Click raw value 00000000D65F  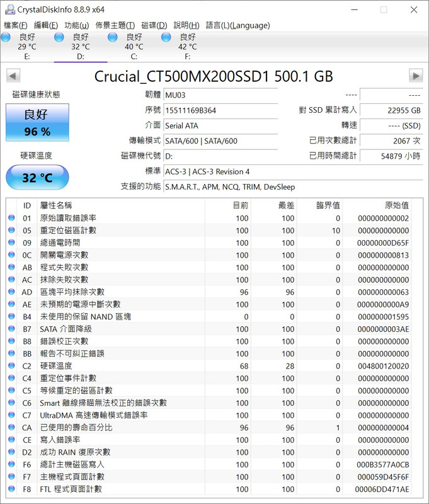click(383, 243)
